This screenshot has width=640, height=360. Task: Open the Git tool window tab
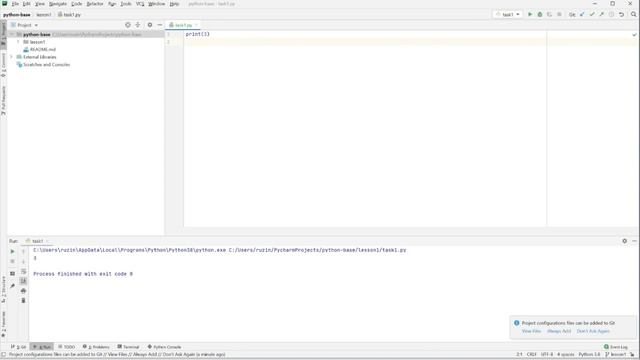(x=18, y=347)
